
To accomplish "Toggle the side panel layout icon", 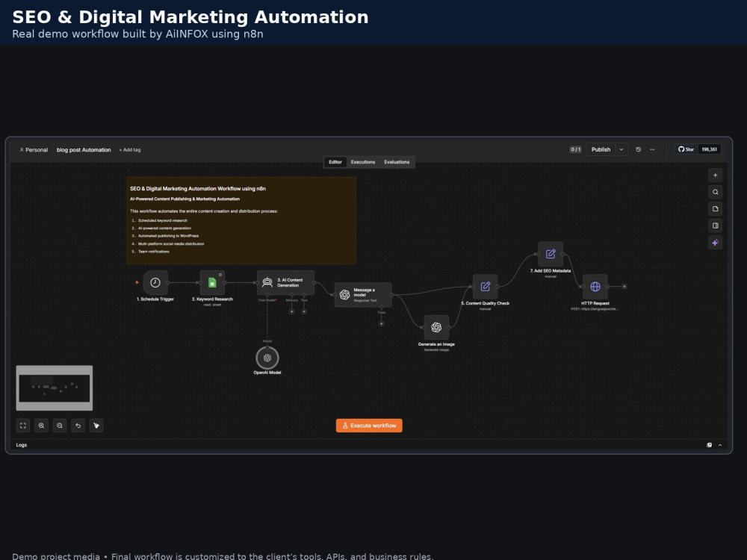I will pyautogui.click(x=715, y=225).
